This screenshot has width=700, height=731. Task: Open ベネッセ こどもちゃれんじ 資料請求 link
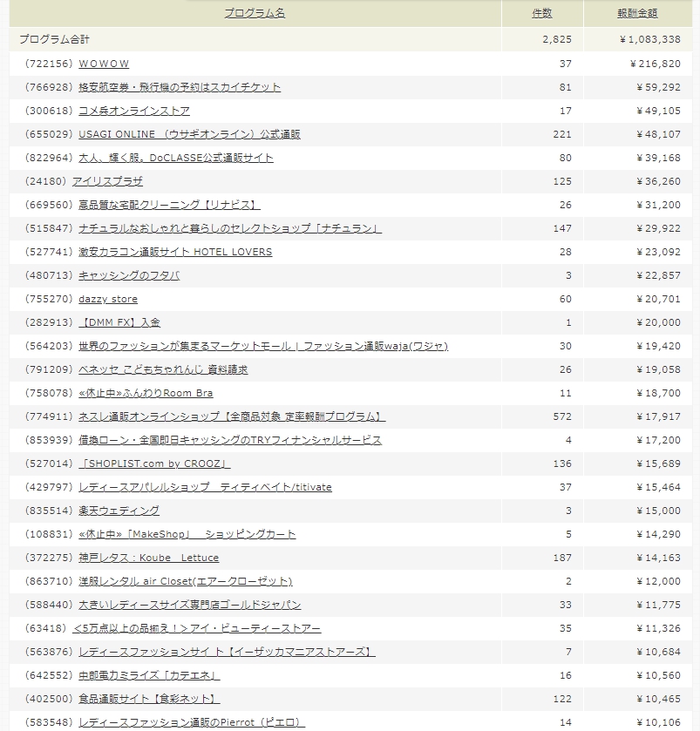[x=163, y=369]
